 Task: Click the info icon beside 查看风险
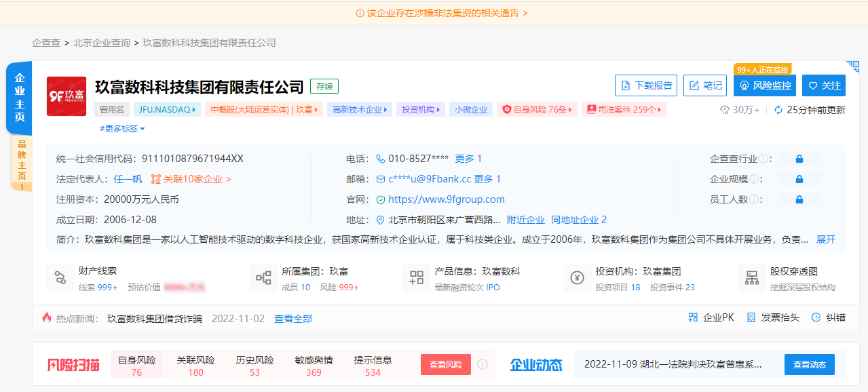point(483,364)
